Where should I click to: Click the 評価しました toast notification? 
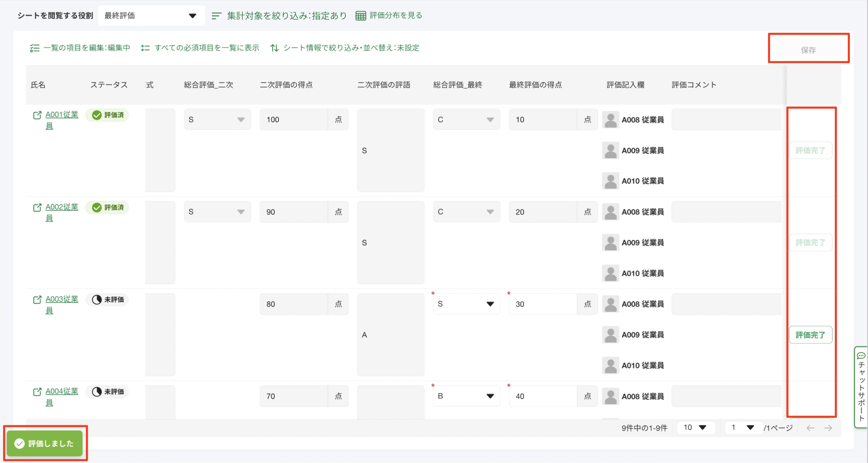tap(45, 443)
